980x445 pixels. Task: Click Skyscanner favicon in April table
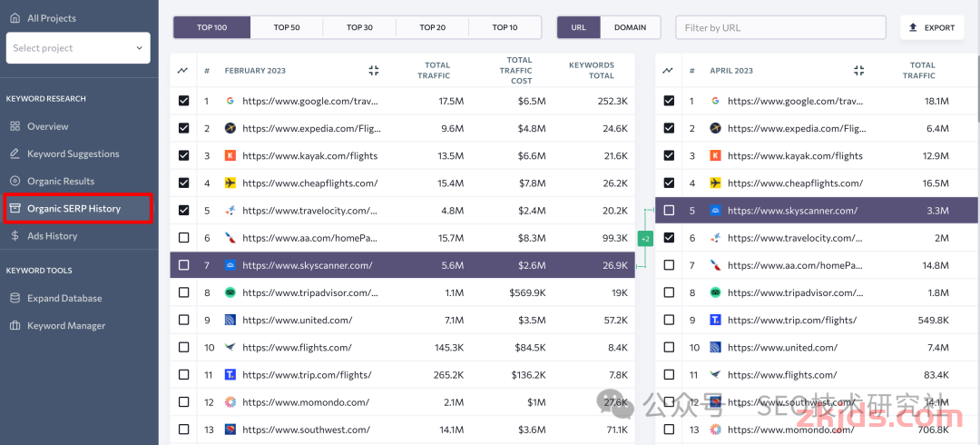(x=716, y=211)
